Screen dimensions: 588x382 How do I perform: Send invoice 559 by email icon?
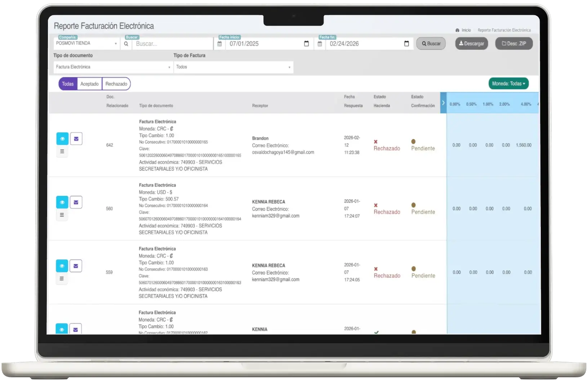click(x=76, y=266)
